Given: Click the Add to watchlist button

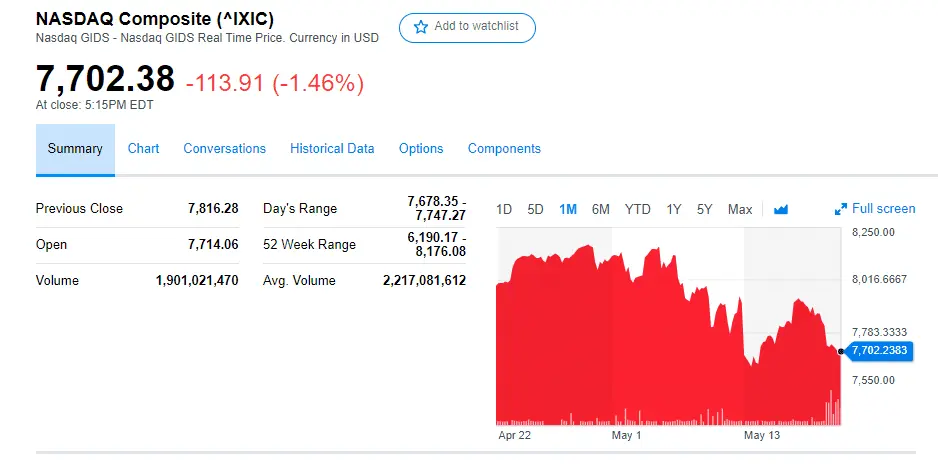Looking at the screenshot, I should coord(467,27).
